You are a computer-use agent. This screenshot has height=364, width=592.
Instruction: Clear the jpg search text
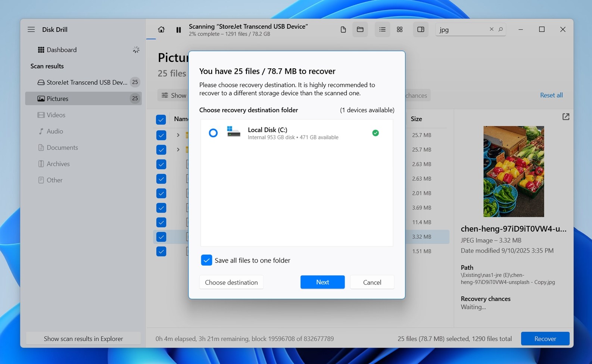pyautogui.click(x=492, y=29)
